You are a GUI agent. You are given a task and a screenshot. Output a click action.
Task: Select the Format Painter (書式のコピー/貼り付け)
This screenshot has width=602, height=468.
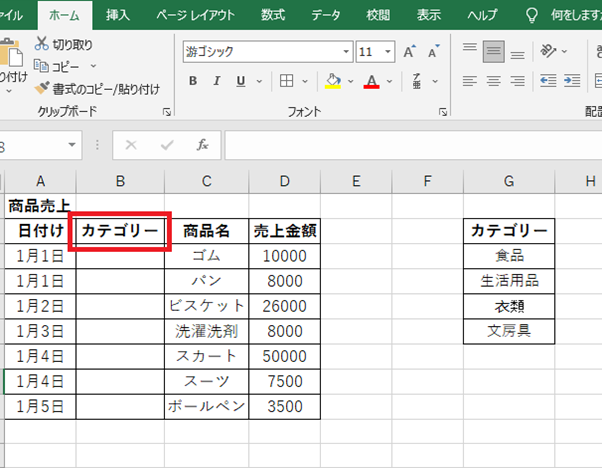[x=97, y=89]
